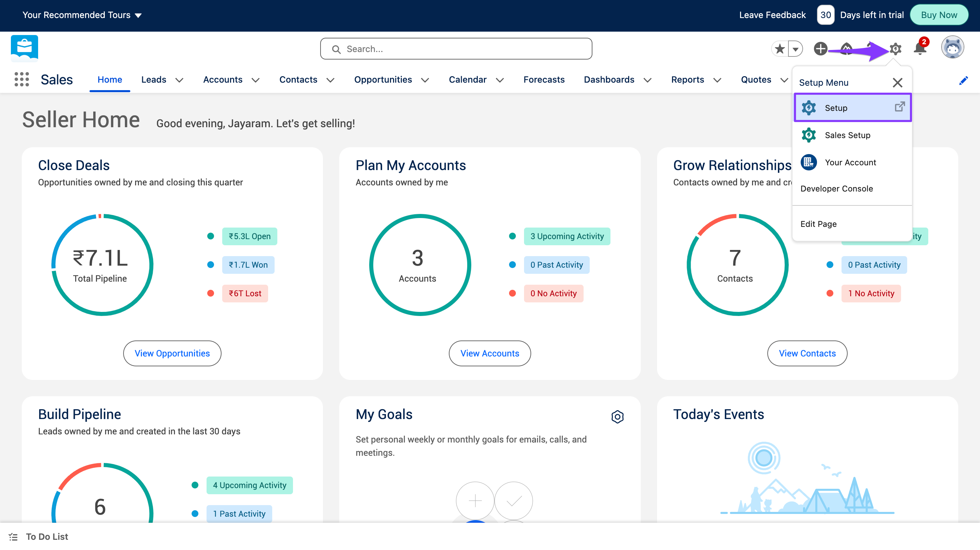Screen dimensions: 980x550
Task: Expand the favorites list dropdown arrow
Action: [x=796, y=49]
